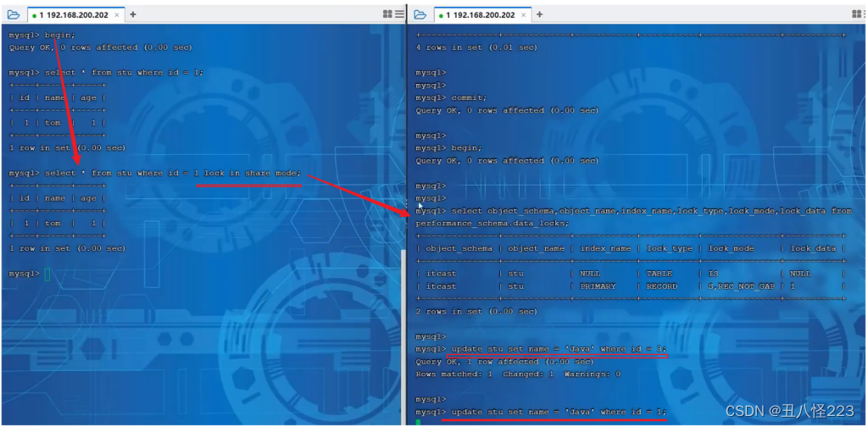Click the 'commit;' command in the right pane
The width and height of the screenshot is (868, 427).
click(470, 97)
